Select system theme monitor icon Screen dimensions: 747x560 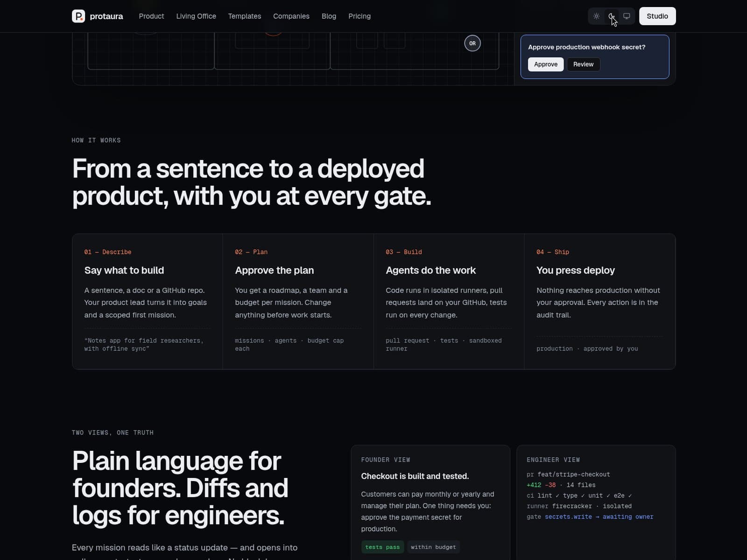tap(627, 16)
